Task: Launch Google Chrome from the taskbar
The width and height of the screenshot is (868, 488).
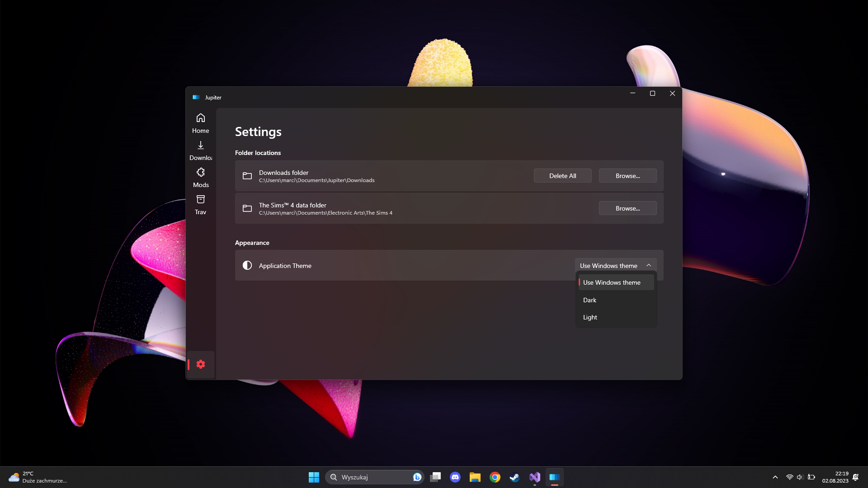Action: tap(495, 477)
